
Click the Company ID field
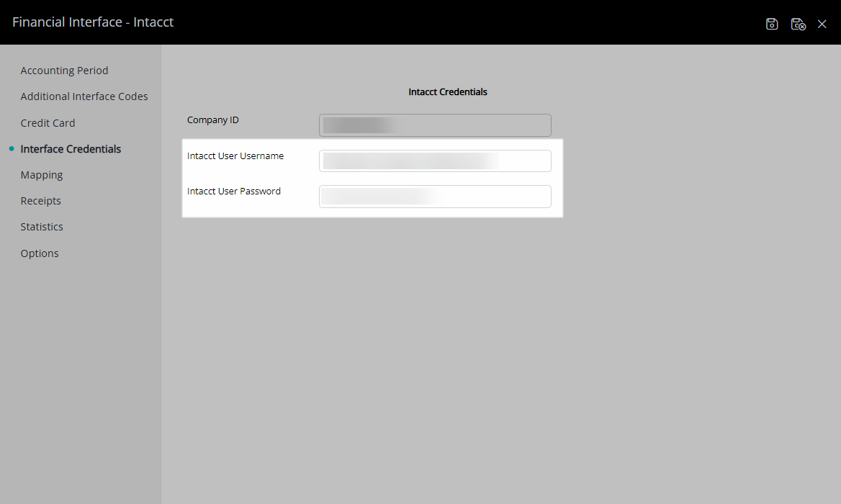click(x=435, y=125)
